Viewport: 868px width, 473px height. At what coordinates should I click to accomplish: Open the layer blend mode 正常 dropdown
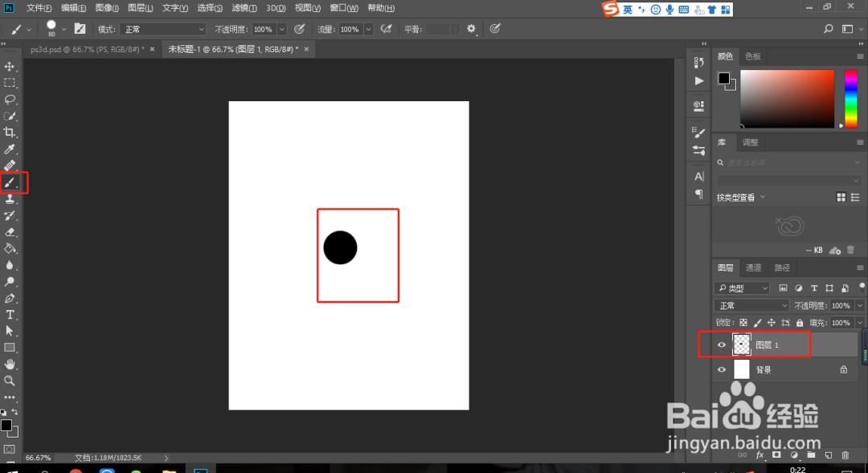click(751, 305)
